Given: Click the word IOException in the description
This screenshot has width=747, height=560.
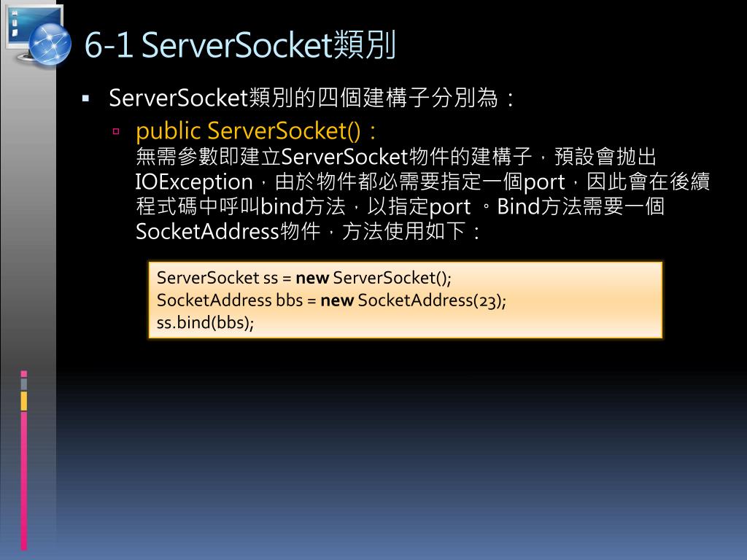Looking at the screenshot, I should [x=194, y=182].
